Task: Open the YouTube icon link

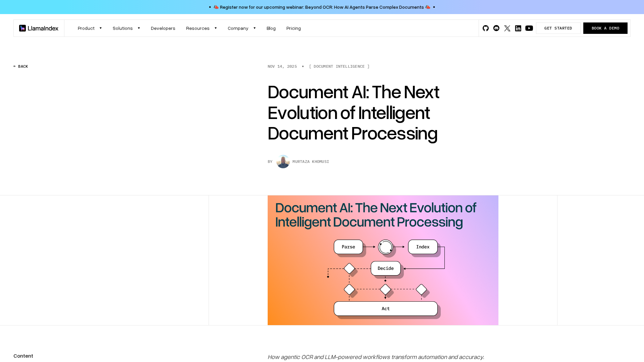Action: 529,28
